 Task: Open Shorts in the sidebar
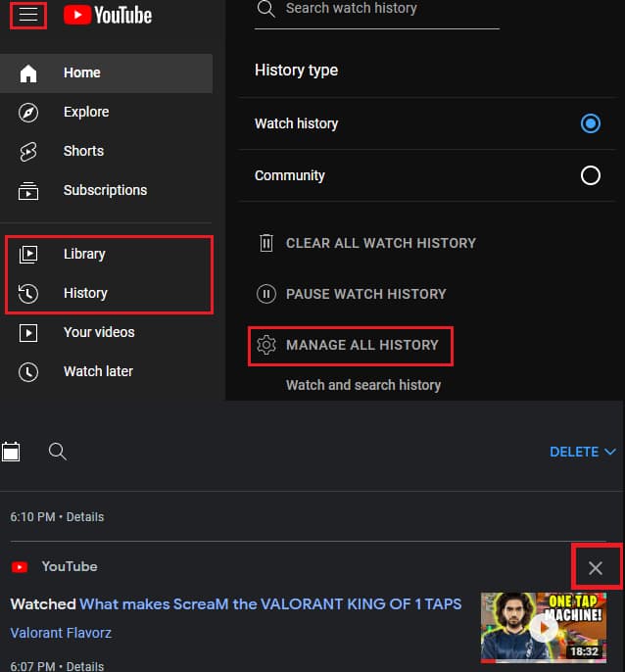click(107, 151)
